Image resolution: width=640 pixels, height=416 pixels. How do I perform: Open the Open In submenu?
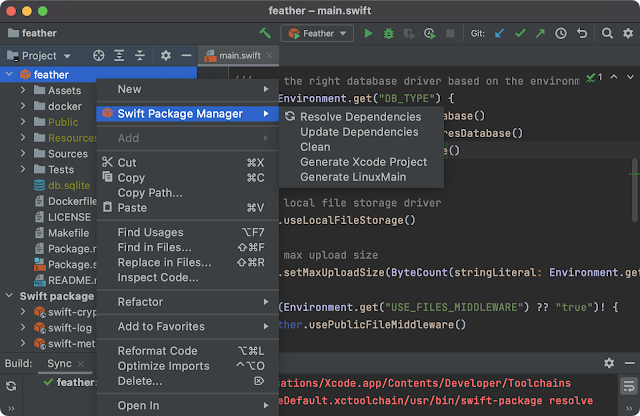coord(188,406)
